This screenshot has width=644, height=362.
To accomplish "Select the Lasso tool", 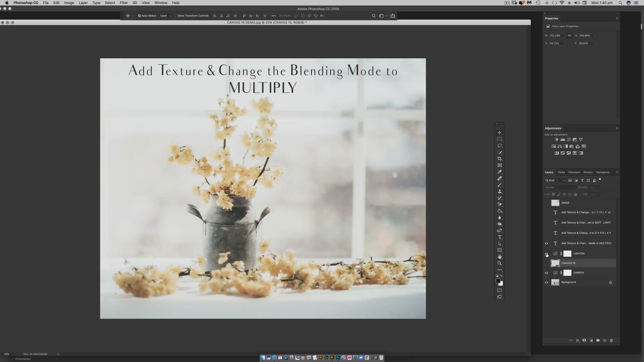I will pos(500,146).
